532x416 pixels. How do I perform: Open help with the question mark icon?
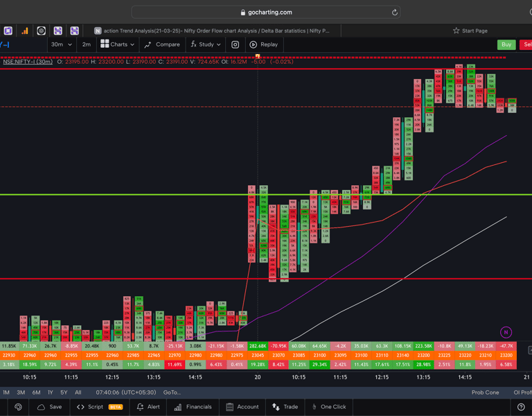tap(521, 407)
